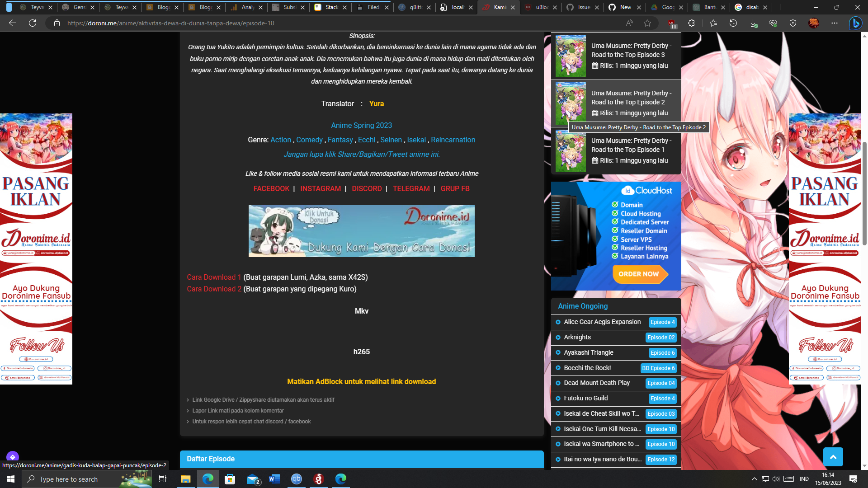Image resolution: width=868 pixels, height=488 pixels.
Task: Switch to the uBlock tab
Action: 540,7
